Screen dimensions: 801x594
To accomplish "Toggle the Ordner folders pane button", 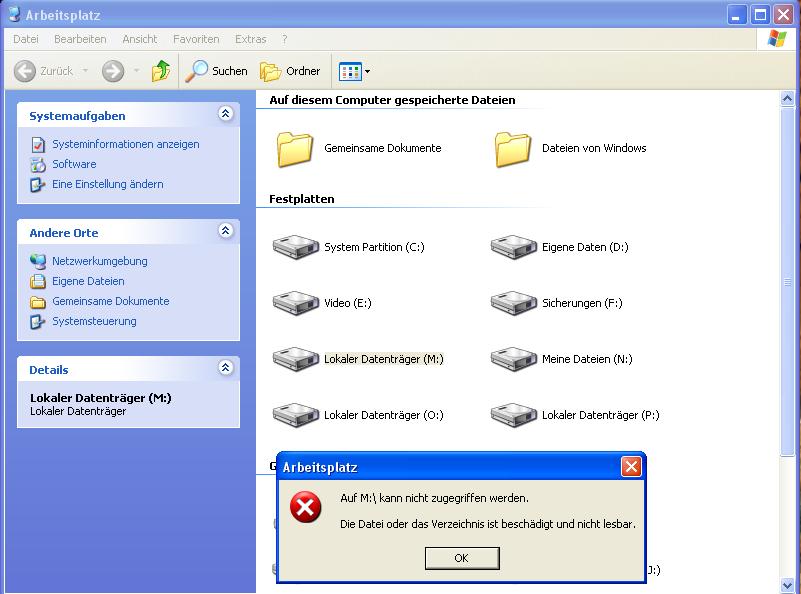I will coord(290,71).
